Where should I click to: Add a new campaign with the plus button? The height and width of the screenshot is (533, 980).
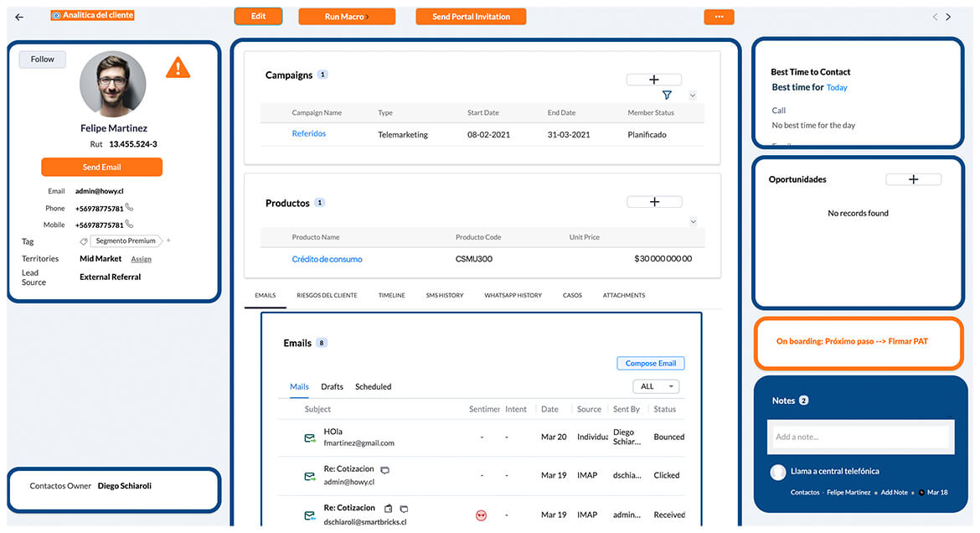click(653, 80)
